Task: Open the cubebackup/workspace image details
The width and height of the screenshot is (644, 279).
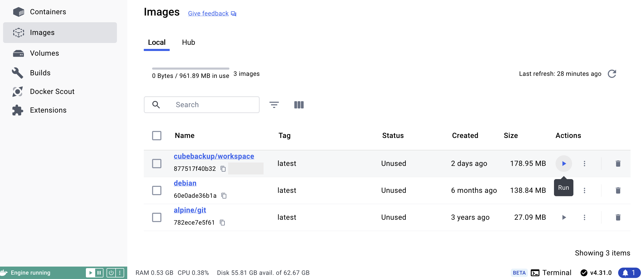Action: (214, 156)
